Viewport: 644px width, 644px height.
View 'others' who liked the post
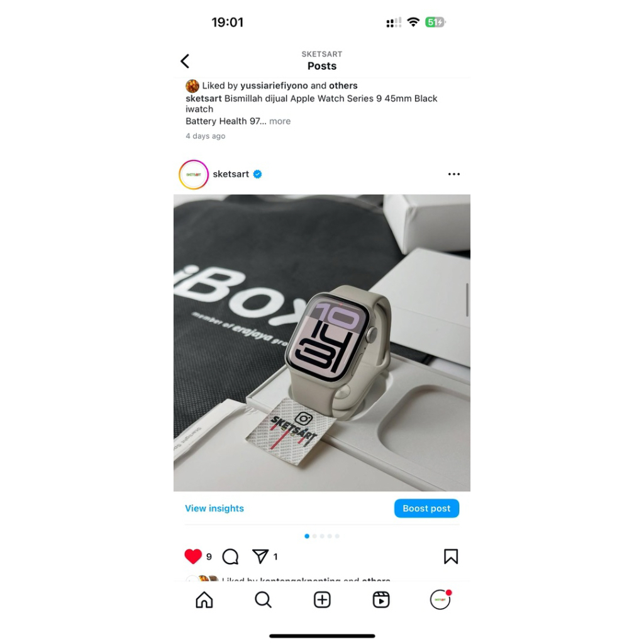tap(343, 86)
